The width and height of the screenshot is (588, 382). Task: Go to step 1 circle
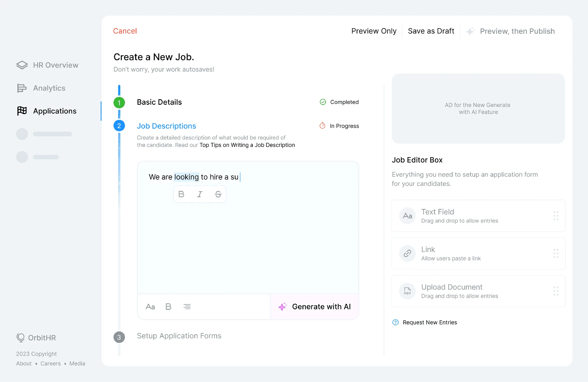point(119,103)
